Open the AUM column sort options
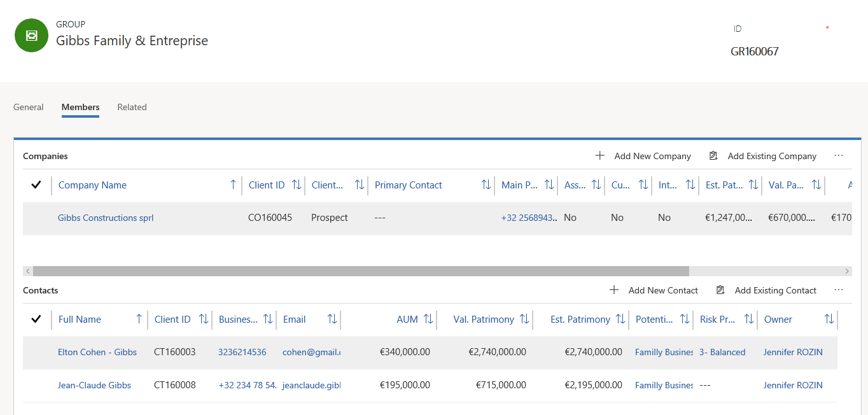The width and height of the screenshot is (868, 415). click(428, 319)
